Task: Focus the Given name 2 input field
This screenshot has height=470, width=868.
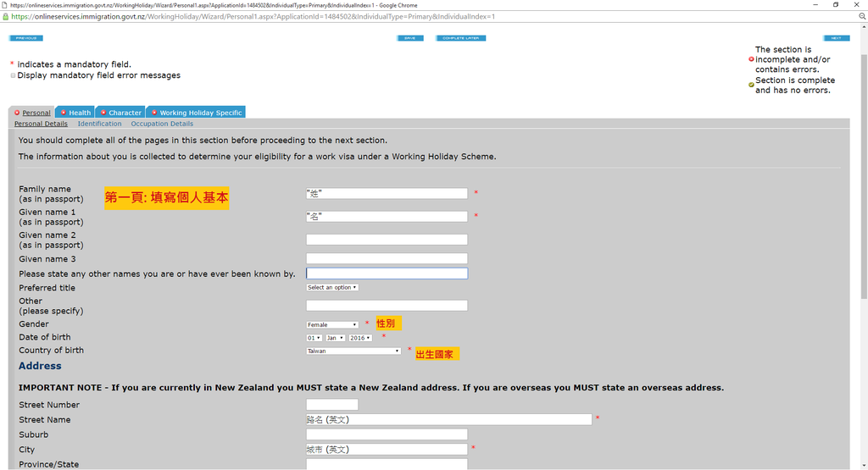Action: point(387,240)
